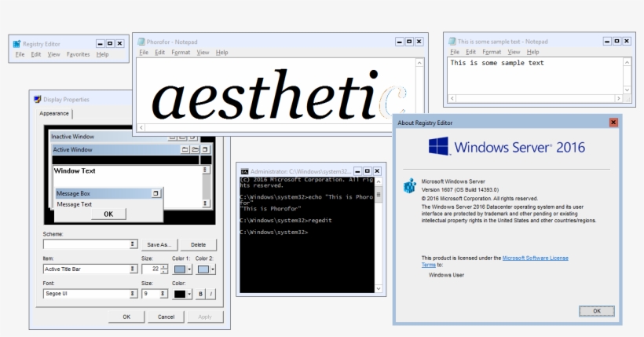Click OK button in Message Box preview
The height and width of the screenshot is (337, 644).
point(108,214)
